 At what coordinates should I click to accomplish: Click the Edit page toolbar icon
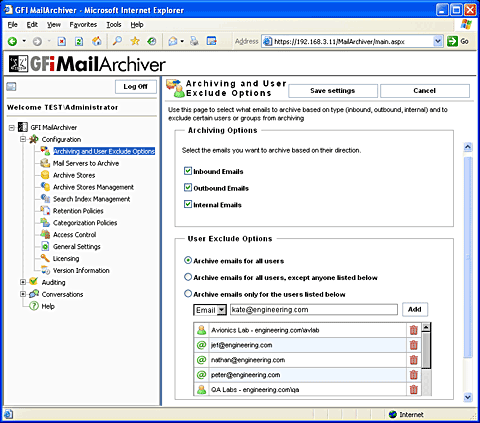212,41
